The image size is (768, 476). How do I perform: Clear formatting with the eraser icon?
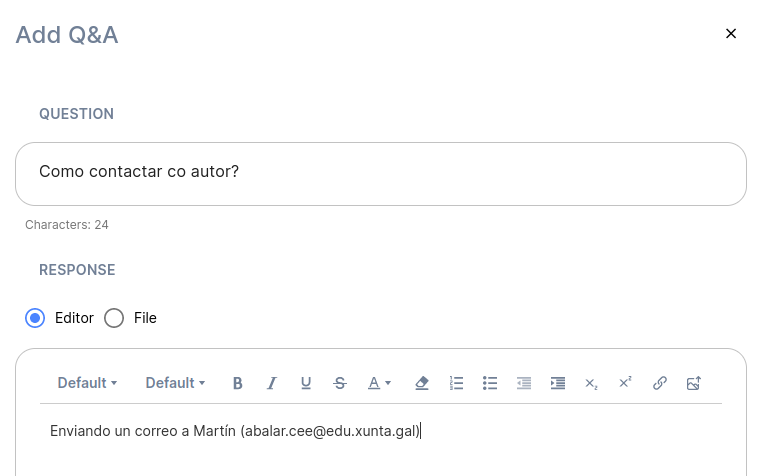point(421,383)
